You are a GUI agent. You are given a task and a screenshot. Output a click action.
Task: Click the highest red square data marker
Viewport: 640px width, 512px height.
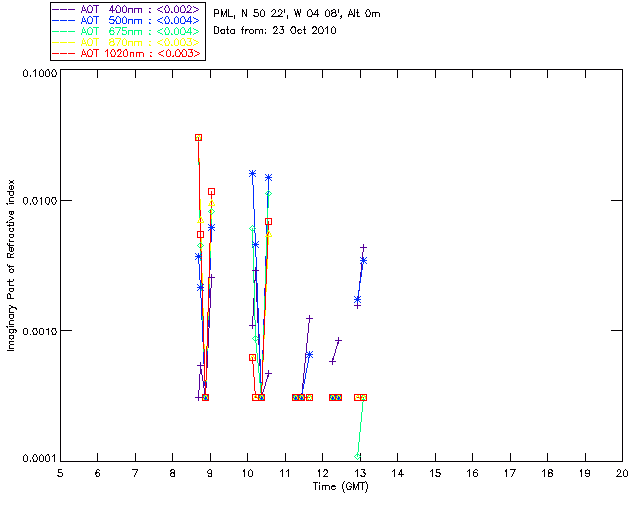click(x=198, y=138)
